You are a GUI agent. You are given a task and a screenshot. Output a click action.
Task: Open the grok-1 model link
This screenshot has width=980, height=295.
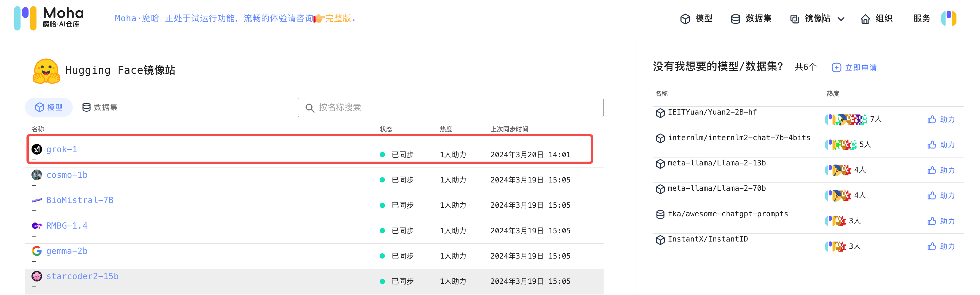(x=62, y=150)
